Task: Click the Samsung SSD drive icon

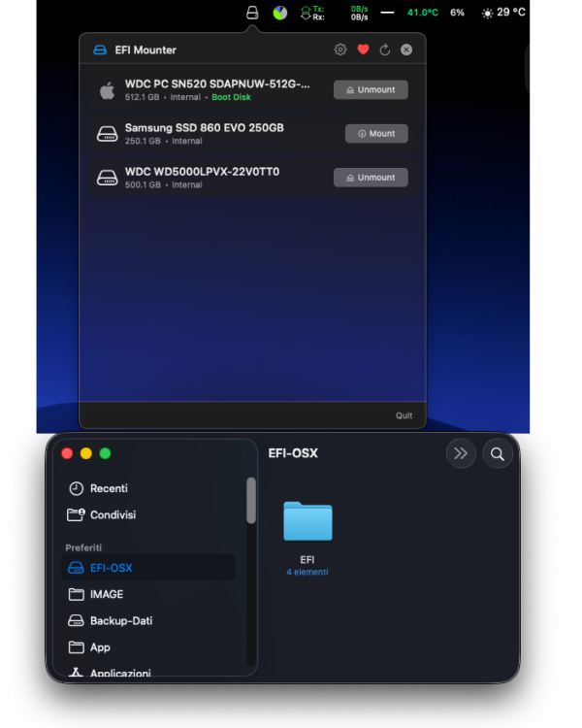Action: point(108,134)
